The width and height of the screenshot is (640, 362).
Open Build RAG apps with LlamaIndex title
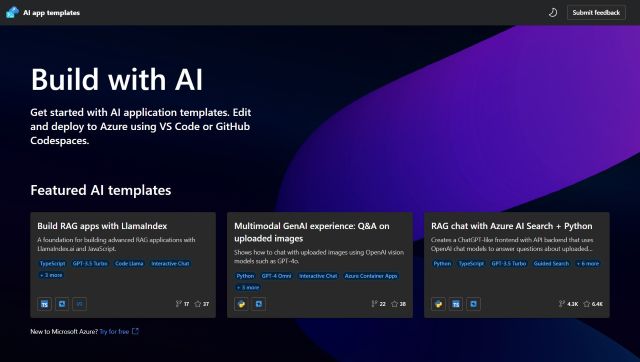(x=102, y=226)
